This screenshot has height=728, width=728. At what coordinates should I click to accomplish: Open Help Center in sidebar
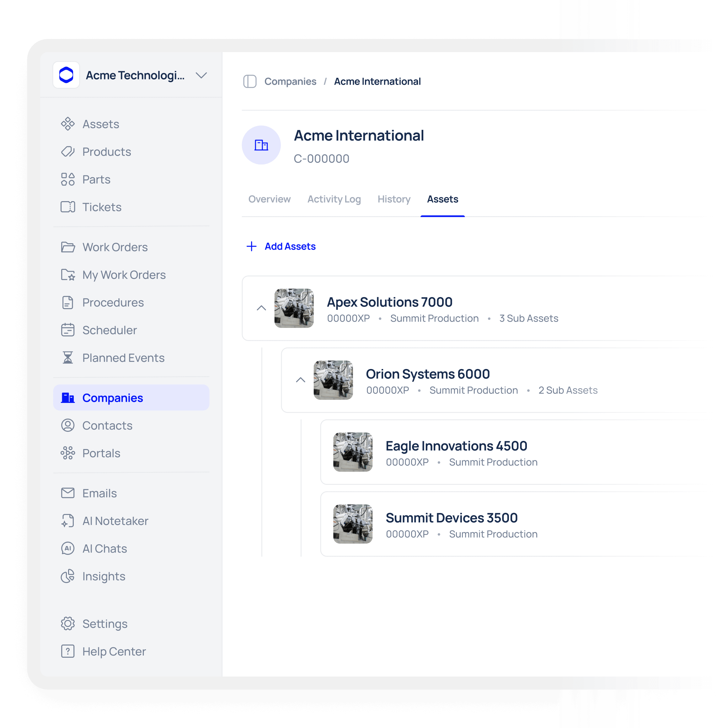[114, 651]
